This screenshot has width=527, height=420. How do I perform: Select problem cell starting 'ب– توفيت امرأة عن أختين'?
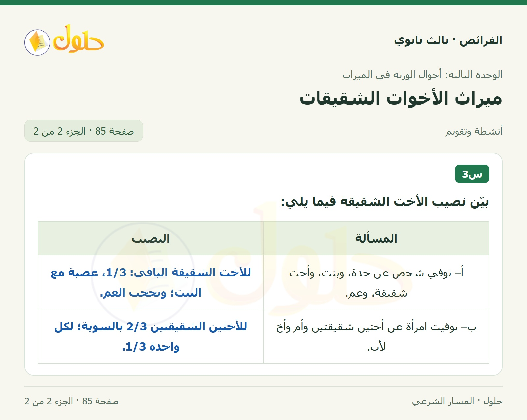[x=376, y=336]
